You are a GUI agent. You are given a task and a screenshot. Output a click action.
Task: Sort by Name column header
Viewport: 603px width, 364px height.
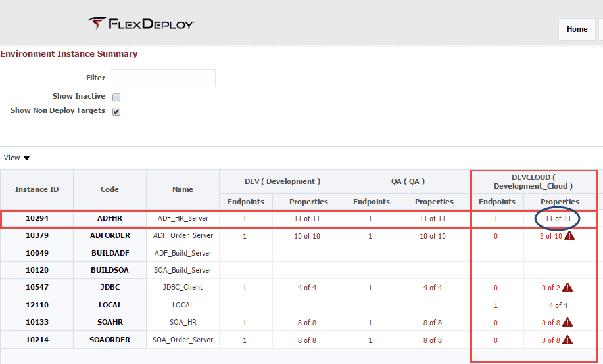coord(183,189)
